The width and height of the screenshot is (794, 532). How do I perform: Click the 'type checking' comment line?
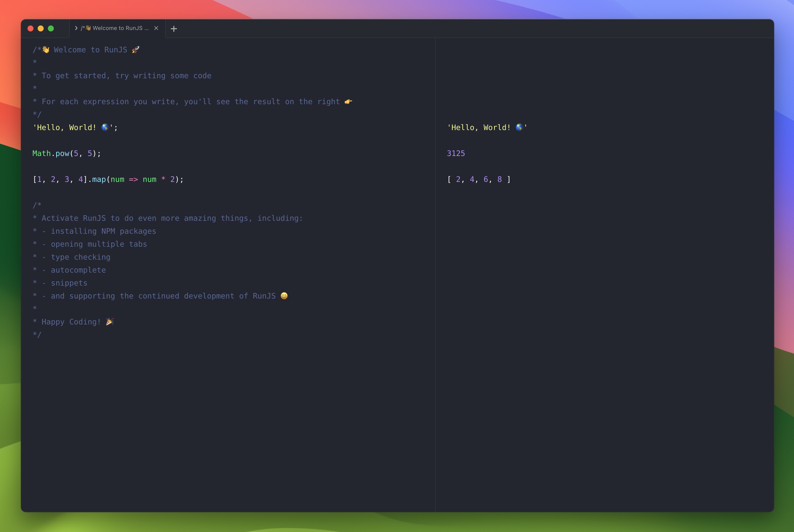tap(71, 257)
